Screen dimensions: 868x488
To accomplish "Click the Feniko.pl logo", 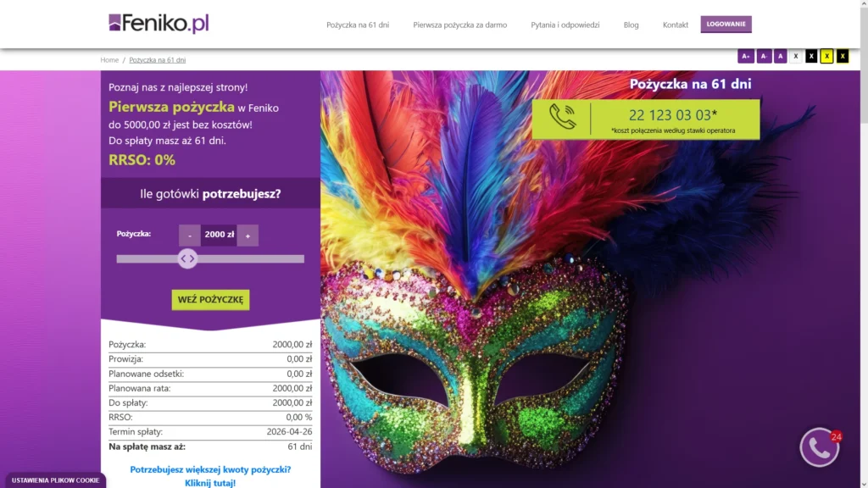I will 159,23.
